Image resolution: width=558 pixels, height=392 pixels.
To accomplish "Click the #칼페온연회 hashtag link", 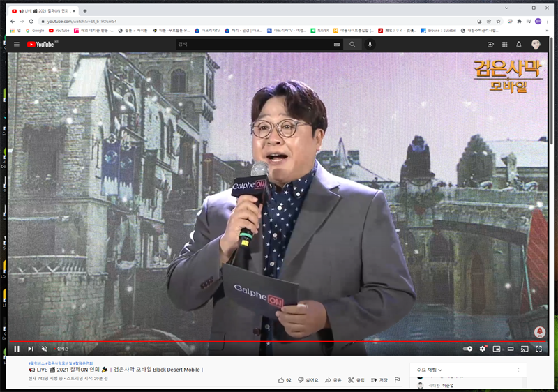I will click(83, 363).
